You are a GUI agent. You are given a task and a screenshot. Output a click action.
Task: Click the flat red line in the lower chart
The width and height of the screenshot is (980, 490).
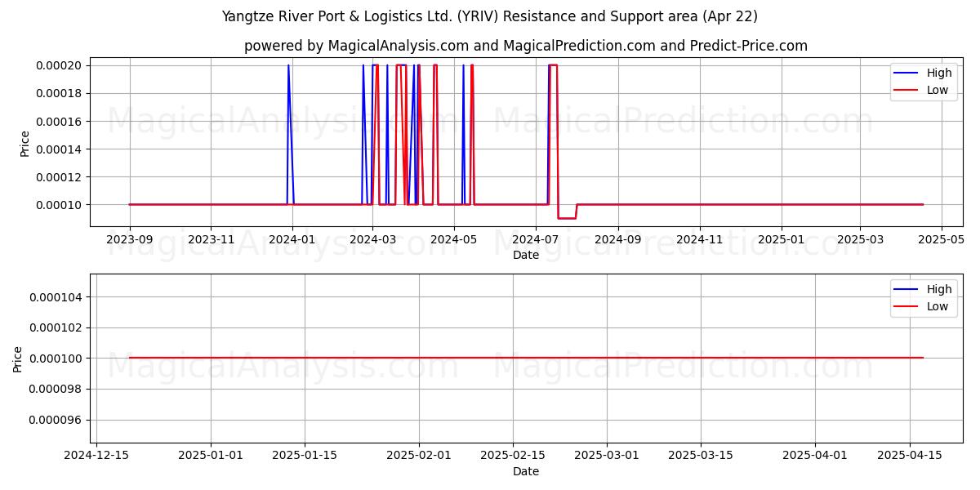tap(526, 358)
